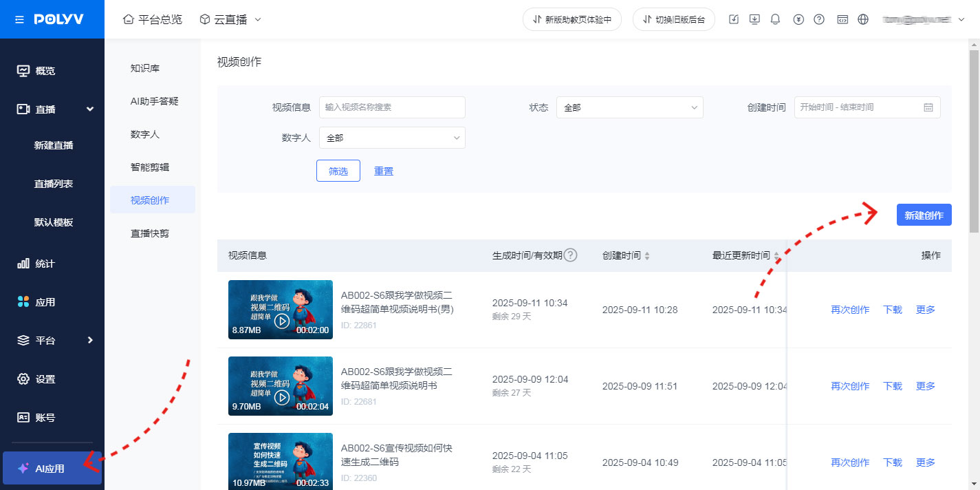Click the globe language icon

[863, 19]
